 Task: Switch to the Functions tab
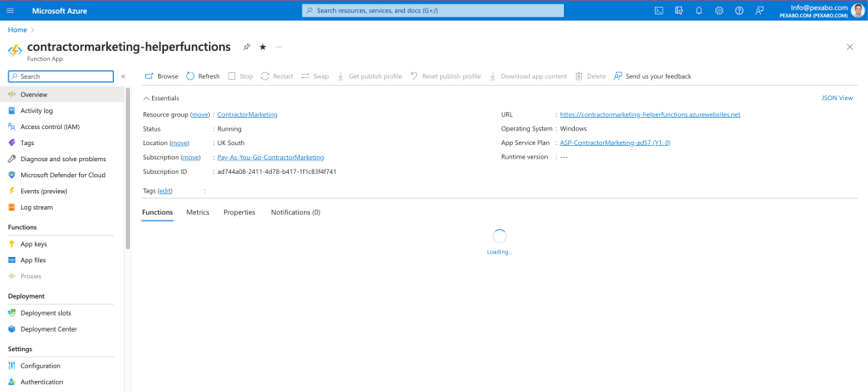click(157, 212)
